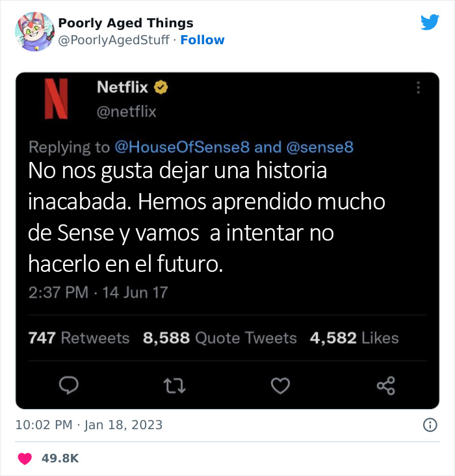
Task: View the 747 Retweets count
Action: (79, 338)
